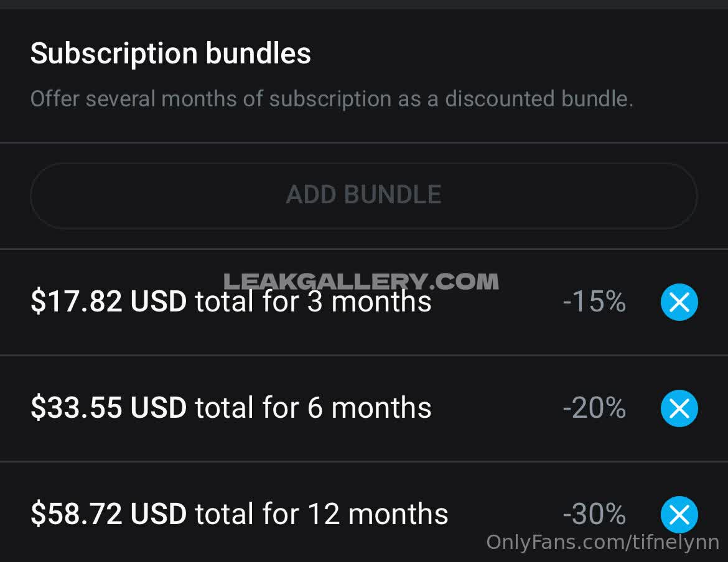Open the OnlyFans.com/tifnelynn watermark link
Screen dimensions: 728x562
[602, 542]
